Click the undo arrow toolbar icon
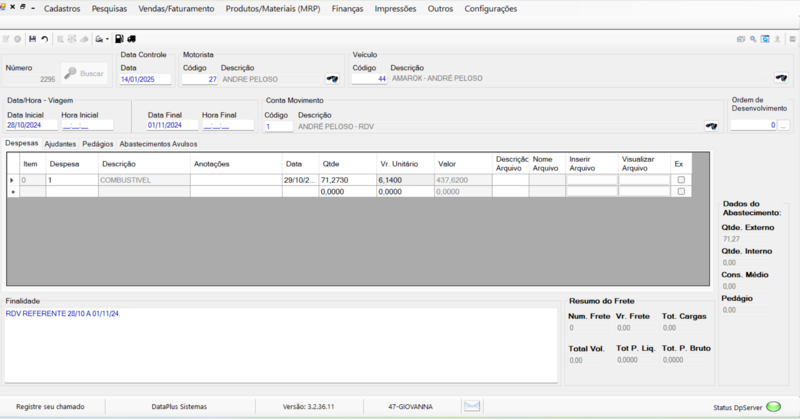Screen dimensions: 800x419 [x=45, y=39]
